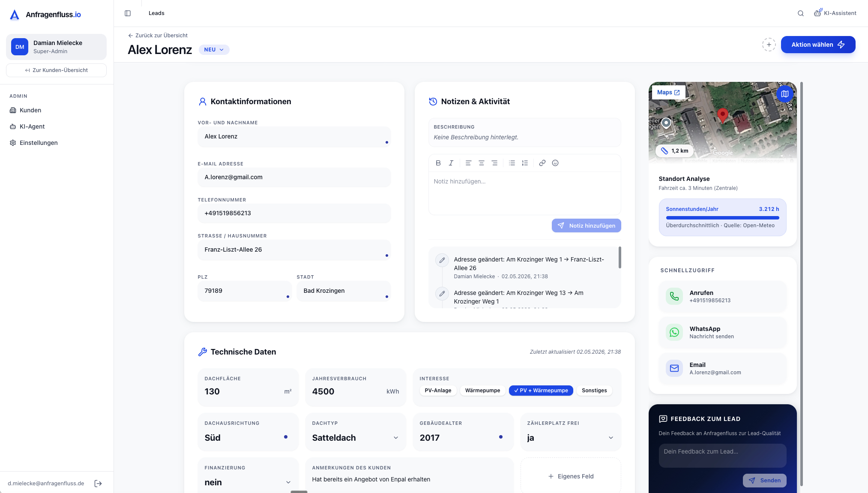The height and width of the screenshot is (493, 868).
Task: Click the Notiz hinzufügen text area
Action: 524,193
